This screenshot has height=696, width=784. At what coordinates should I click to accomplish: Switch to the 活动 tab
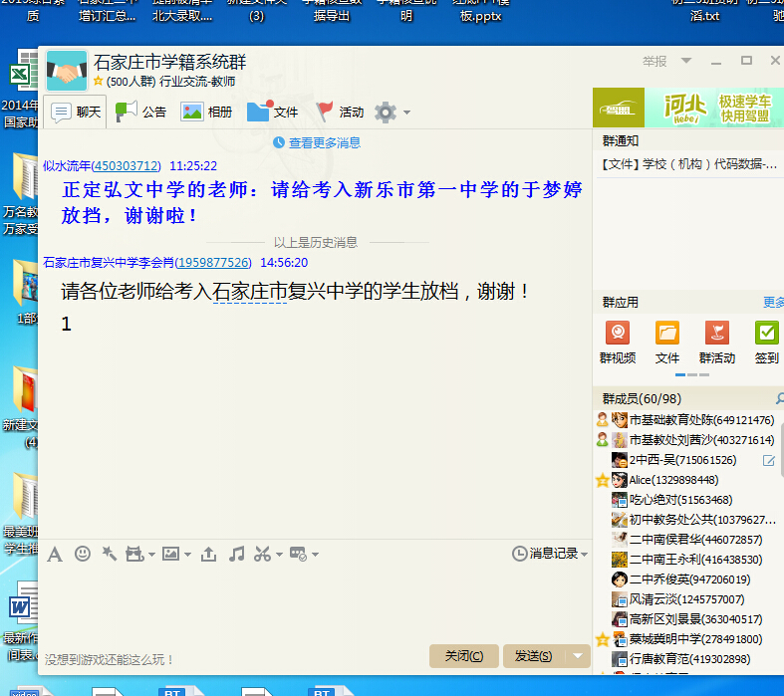(x=340, y=112)
